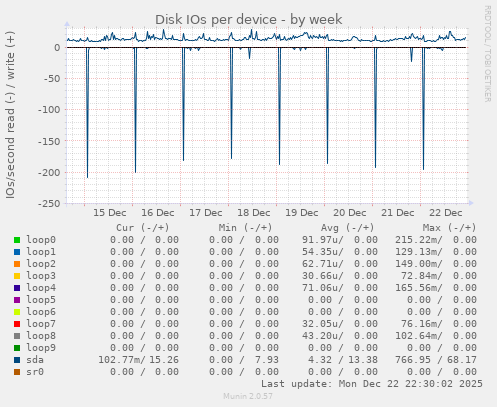The width and height of the screenshot is (497, 407).
Task: Click the Munin 2.0.57 version text
Action: [x=248, y=396]
